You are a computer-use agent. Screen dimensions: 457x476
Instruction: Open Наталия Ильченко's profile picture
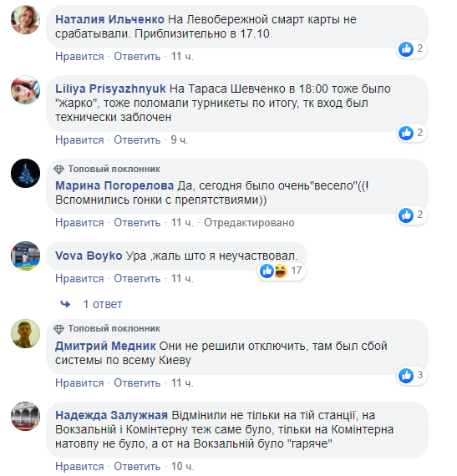click(x=26, y=20)
